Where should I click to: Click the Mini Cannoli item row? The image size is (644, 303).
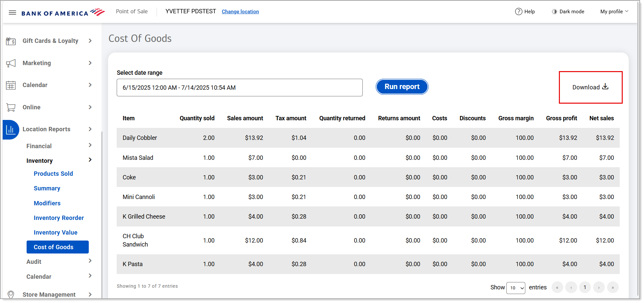tap(368, 197)
